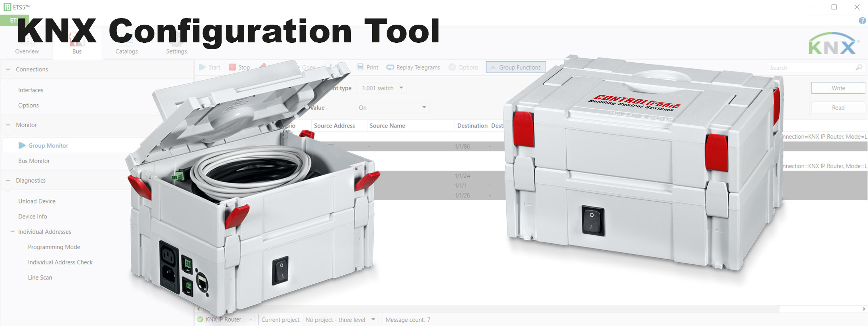Click the Message count: 7 status text
Viewport: 868px width, 326px height.
click(x=408, y=320)
